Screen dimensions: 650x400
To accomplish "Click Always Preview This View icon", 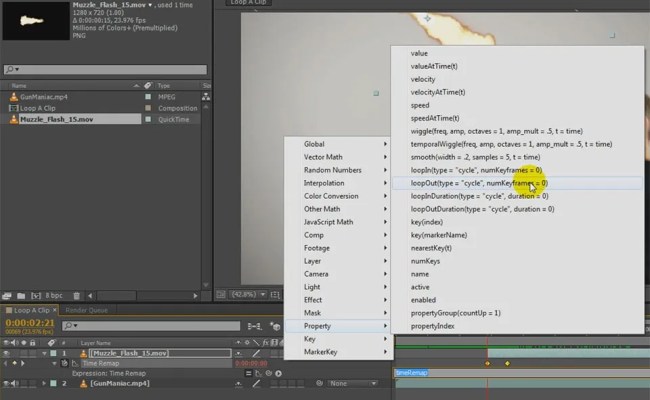I will (x=221, y=294).
